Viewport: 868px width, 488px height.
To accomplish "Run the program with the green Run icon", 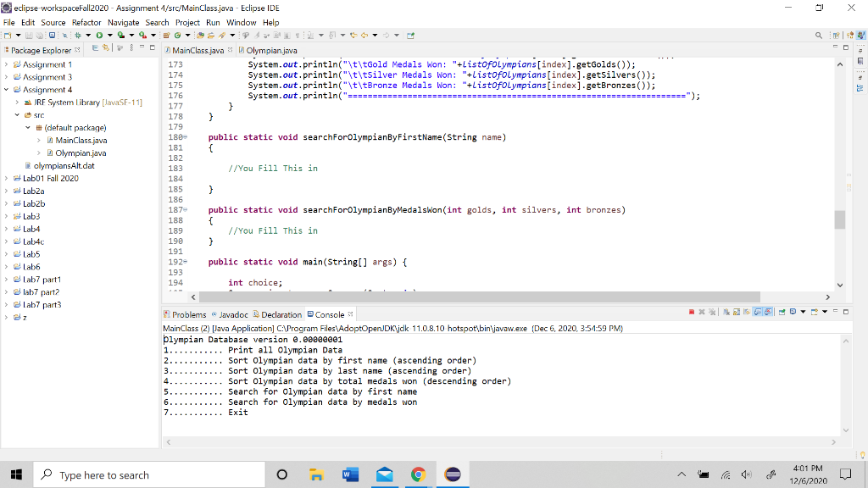I will tap(99, 36).
